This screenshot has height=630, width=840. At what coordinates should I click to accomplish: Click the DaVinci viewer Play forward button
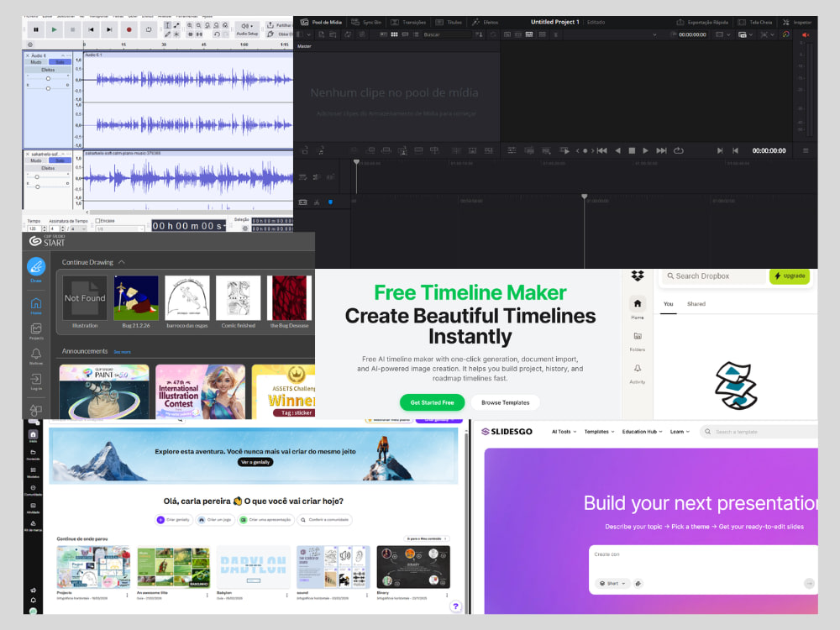645,150
